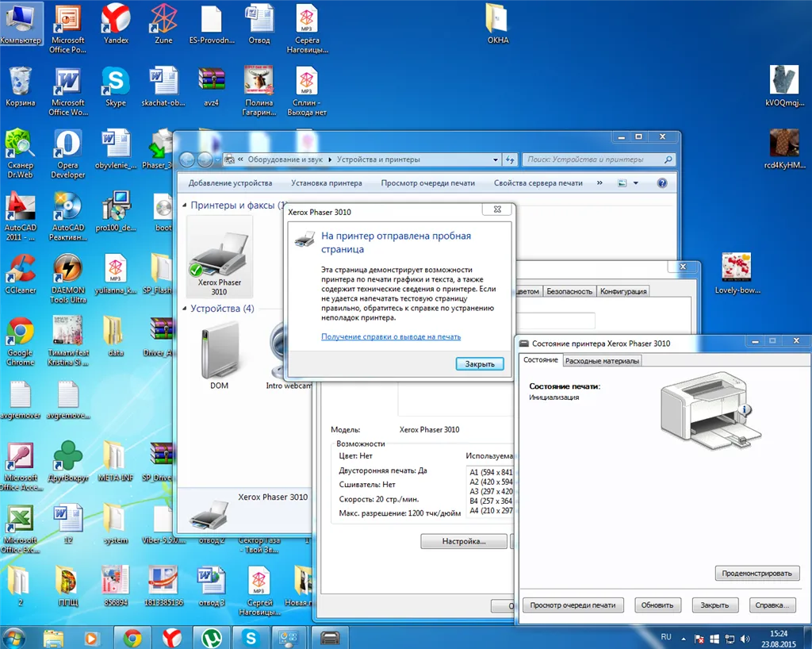Open Dr.Web Scanner shortcut
The image size is (812, 649).
pos(20,153)
